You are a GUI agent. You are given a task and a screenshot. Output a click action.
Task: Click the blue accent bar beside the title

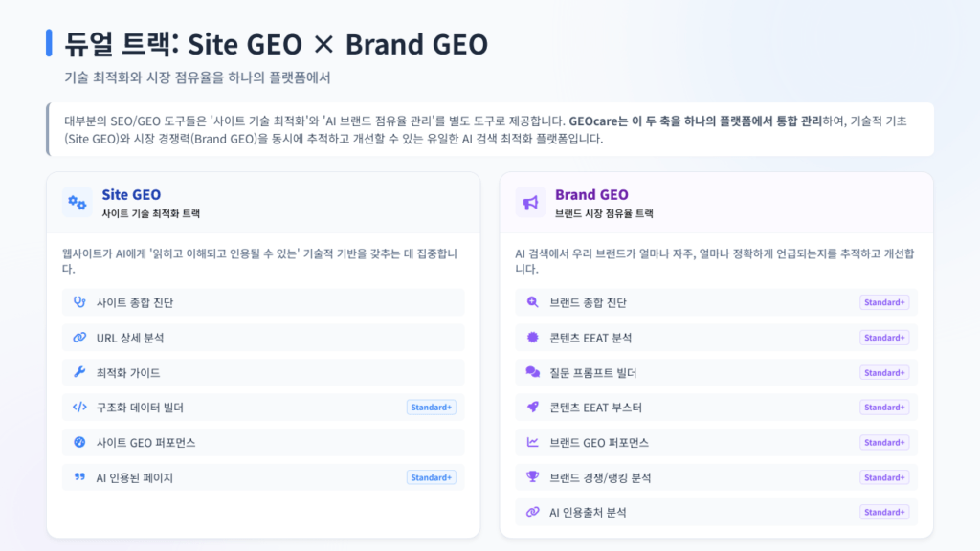pos(49,40)
